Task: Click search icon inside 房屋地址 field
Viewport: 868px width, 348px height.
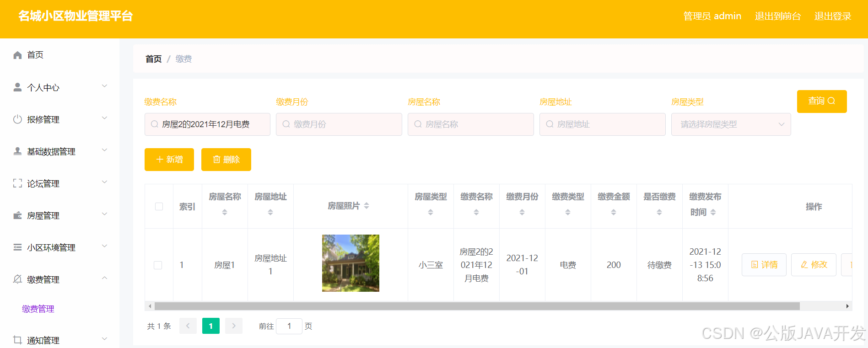Action: [550, 124]
